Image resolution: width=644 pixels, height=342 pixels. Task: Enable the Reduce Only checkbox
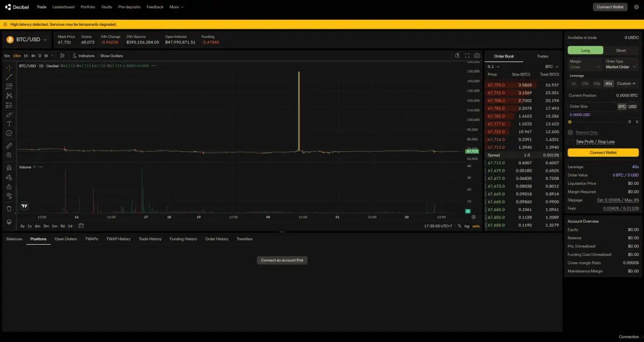[570, 132]
